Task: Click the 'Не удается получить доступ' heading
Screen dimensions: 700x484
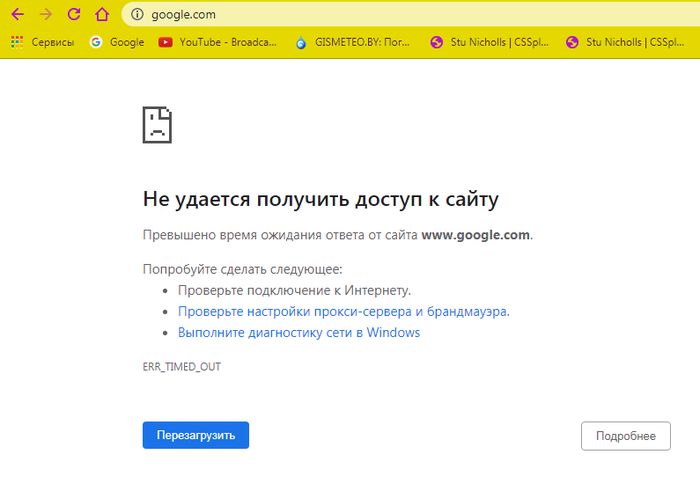Action: [320, 199]
